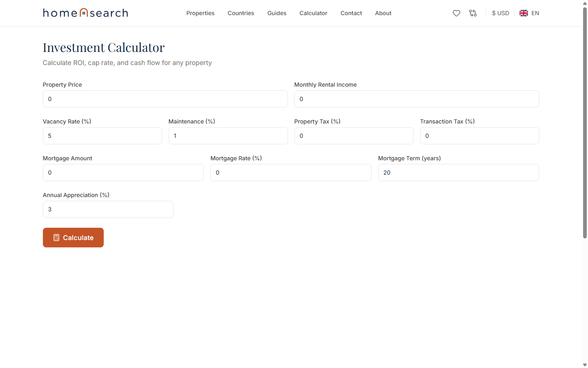Screen dimensions: 588x368
Task: Edit the Mortgage Term years field
Action: 458,173
